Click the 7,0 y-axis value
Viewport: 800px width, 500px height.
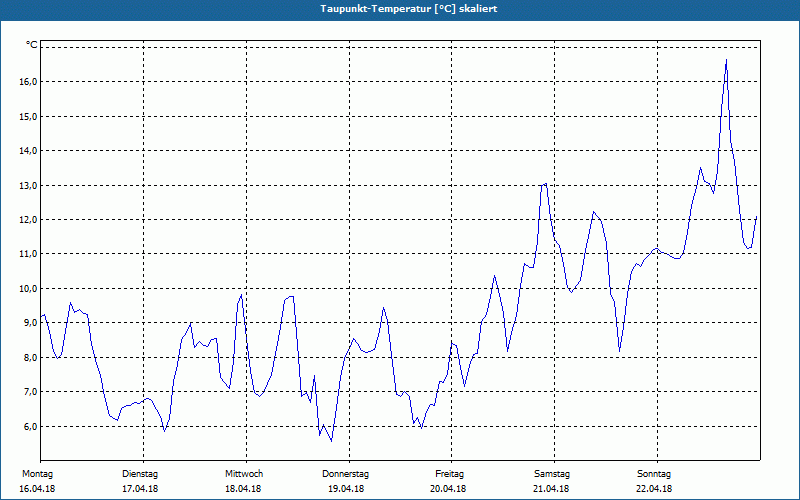(x=30, y=391)
